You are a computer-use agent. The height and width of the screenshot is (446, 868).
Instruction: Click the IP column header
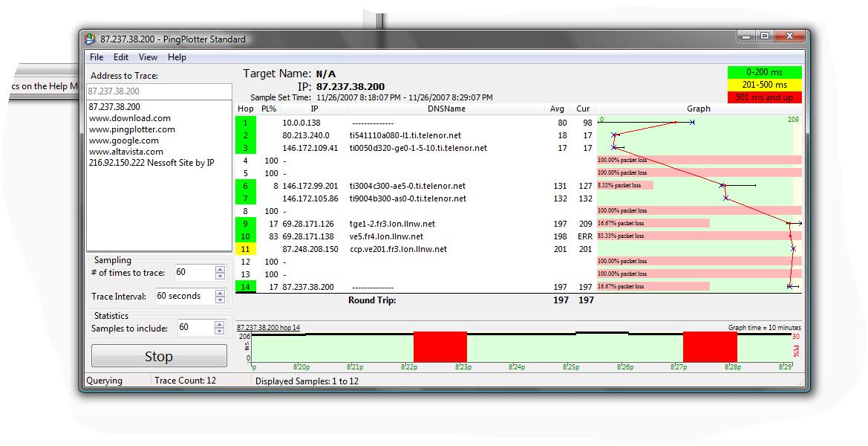314,109
